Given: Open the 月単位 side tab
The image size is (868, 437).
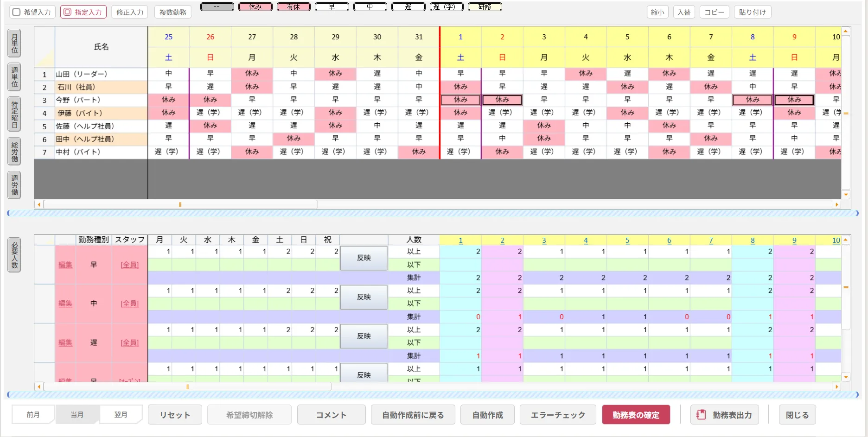Looking at the screenshot, I should [14, 44].
